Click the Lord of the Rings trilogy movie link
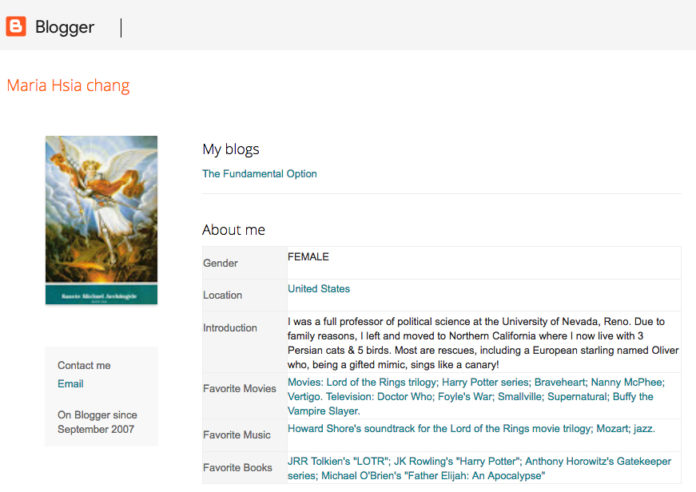696x492 pixels. coord(362,382)
